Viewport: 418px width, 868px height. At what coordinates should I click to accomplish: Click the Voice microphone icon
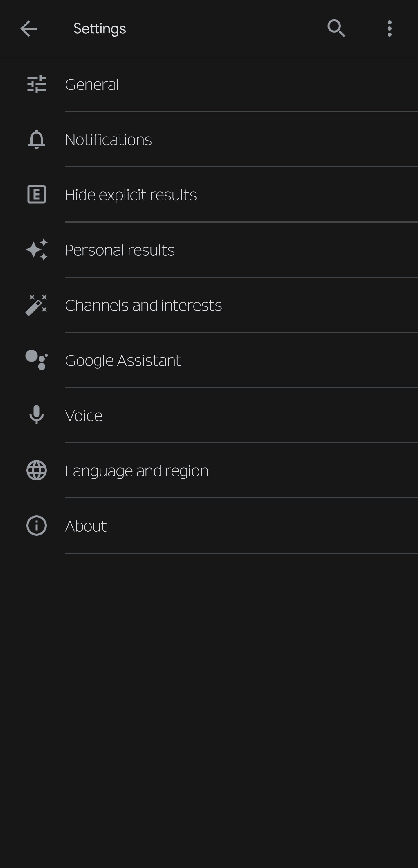[x=36, y=415]
